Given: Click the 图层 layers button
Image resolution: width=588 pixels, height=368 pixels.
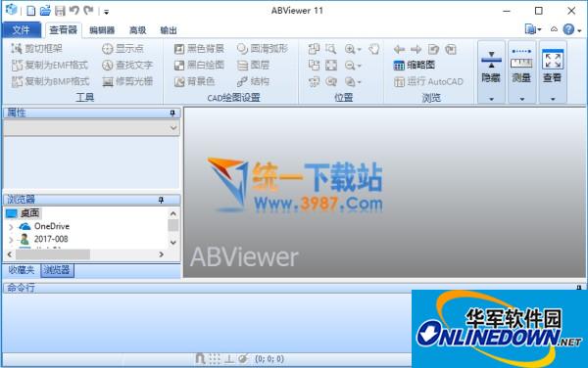Looking at the screenshot, I should point(254,66).
